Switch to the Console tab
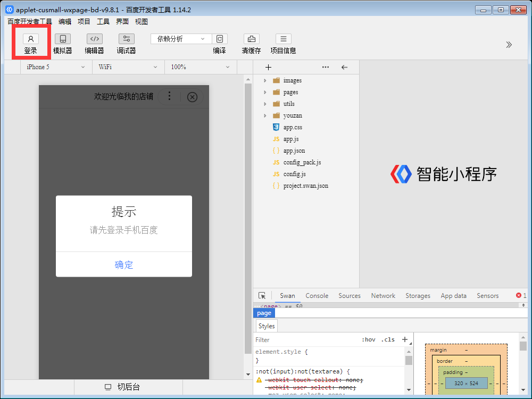This screenshot has height=399, width=532. pyautogui.click(x=317, y=296)
